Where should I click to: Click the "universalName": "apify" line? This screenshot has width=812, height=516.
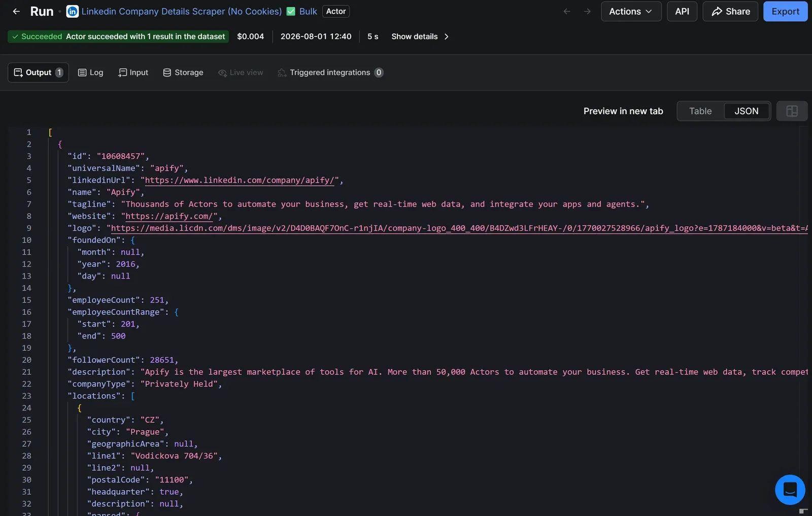click(128, 168)
